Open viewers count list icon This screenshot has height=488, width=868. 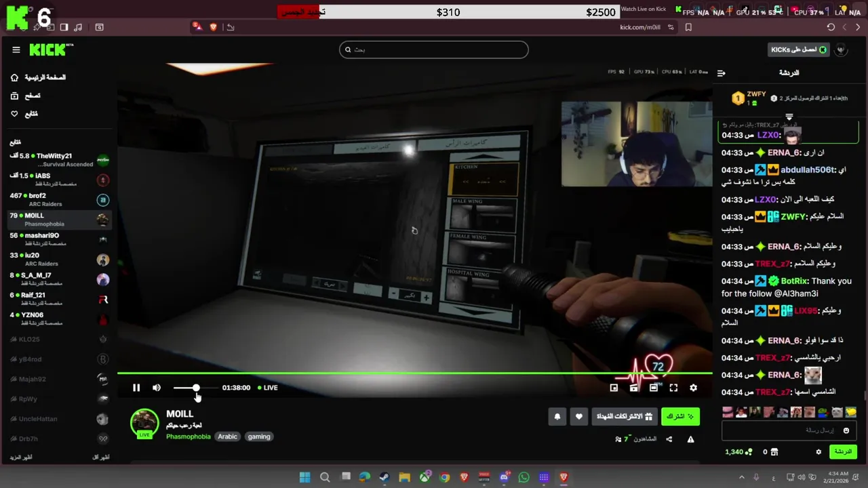(x=618, y=439)
